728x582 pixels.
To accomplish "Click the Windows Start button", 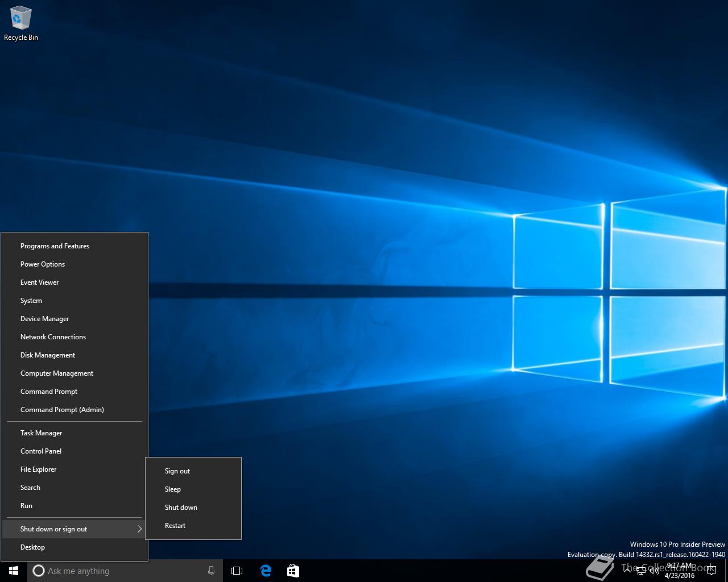I will (14, 571).
